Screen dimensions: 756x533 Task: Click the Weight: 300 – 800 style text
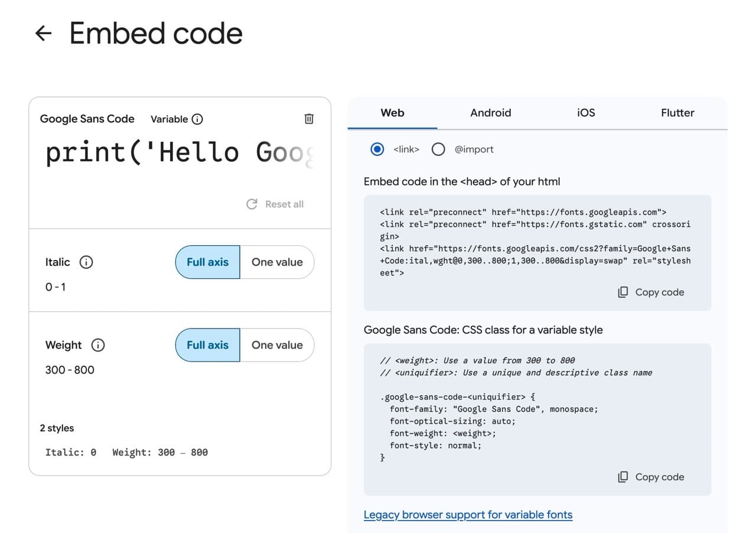(160, 453)
